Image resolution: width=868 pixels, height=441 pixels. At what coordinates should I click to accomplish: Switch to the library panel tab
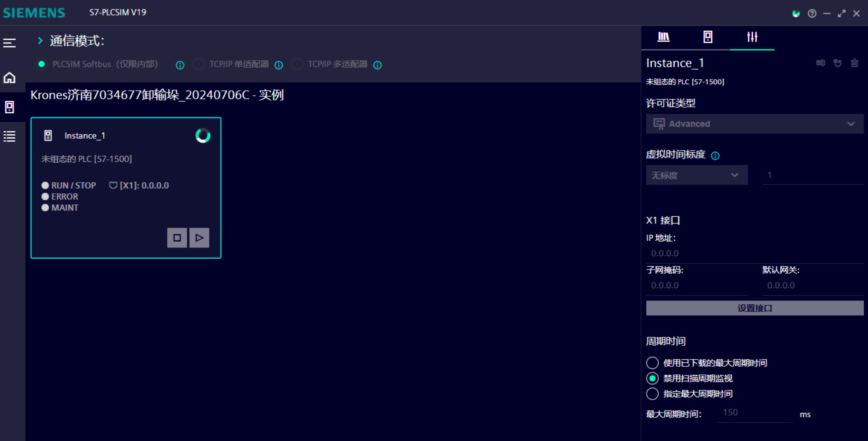pos(664,37)
